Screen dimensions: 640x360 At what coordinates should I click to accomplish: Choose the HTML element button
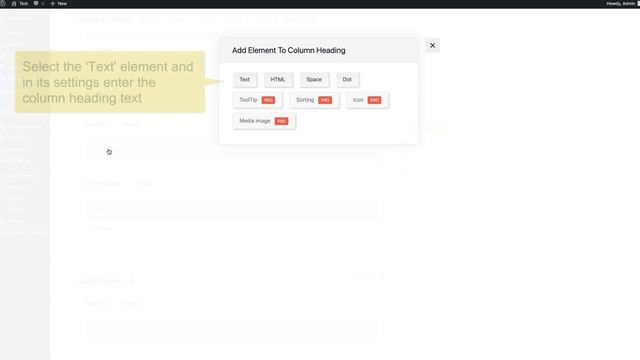point(278,80)
